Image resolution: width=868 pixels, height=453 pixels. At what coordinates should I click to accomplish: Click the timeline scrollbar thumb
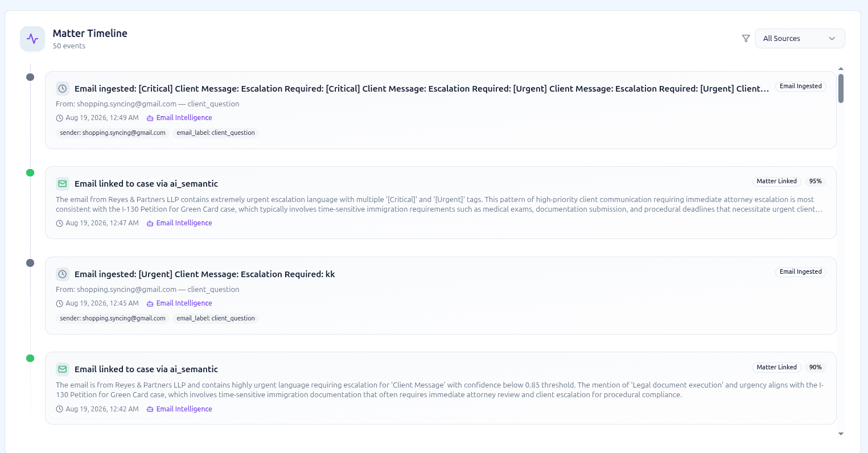(841, 88)
